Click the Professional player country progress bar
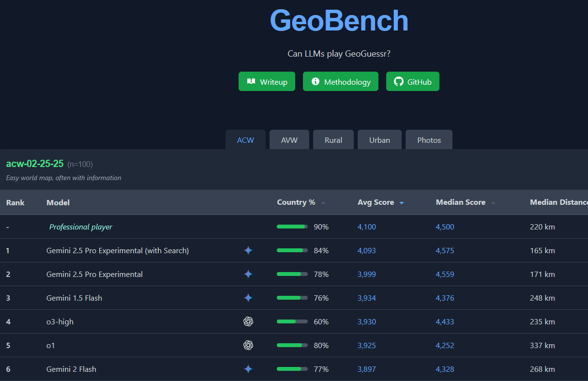The height and width of the screenshot is (381, 588). click(x=292, y=227)
